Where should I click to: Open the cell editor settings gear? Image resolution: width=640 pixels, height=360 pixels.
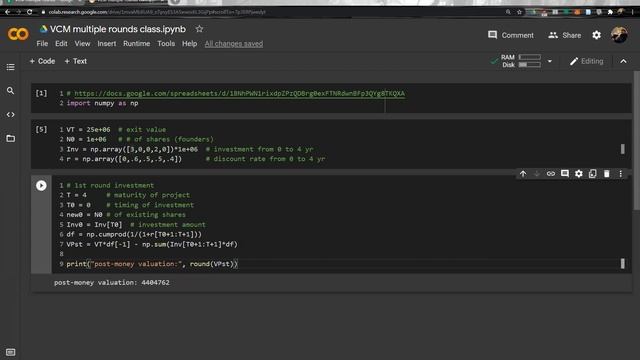pos(579,174)
